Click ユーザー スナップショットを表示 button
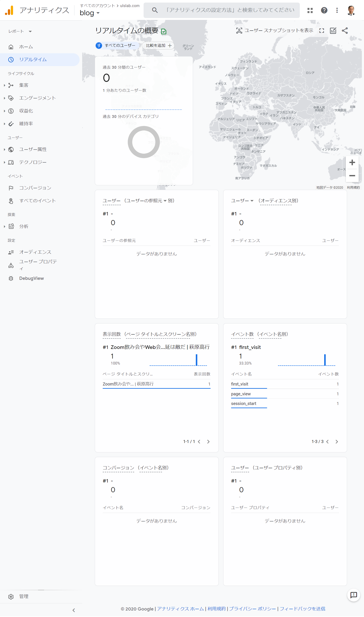The width and height of the screenshot is (364, 617). (275, 30)
